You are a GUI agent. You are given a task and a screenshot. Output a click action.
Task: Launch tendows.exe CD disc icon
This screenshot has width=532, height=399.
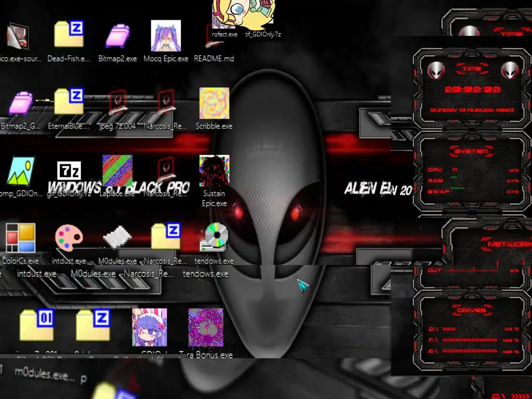(214, 237)
